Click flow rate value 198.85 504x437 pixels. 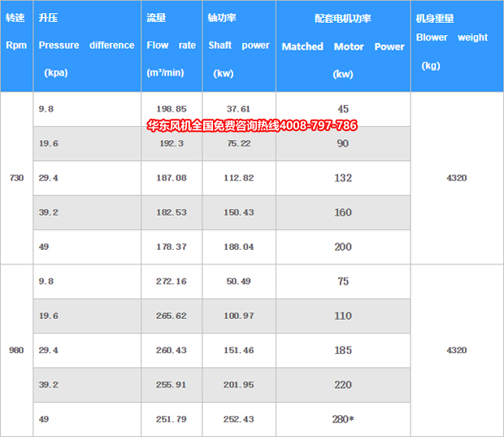click(171, 109)
